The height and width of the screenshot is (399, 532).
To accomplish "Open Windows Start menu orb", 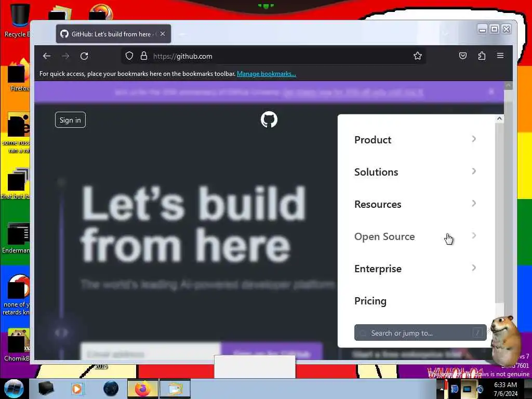I will pyautogui.click(x=14, y=389).
